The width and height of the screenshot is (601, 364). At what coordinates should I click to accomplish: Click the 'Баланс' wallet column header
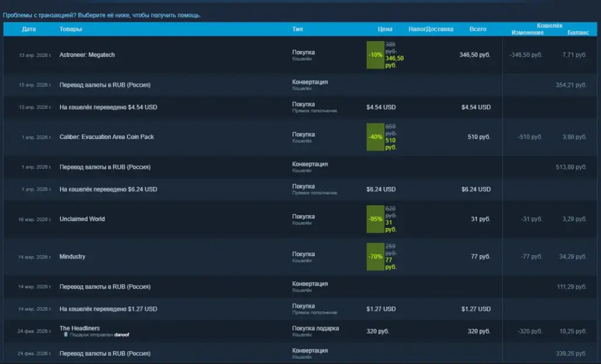click(578, 33)
